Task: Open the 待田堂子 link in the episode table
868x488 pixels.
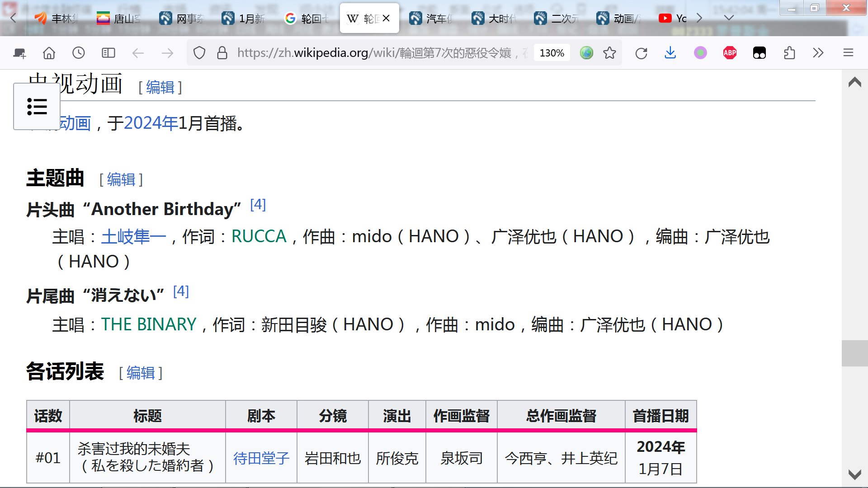Action: pyautogui.click(x=261, y=458)
